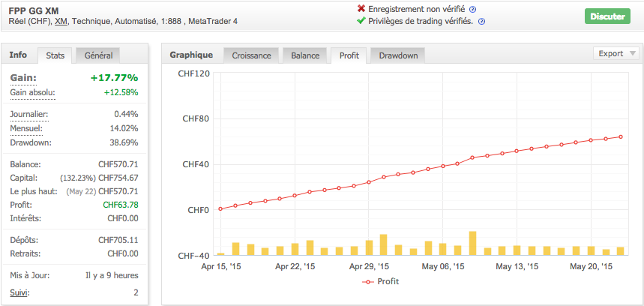Switch to the Balance chart tab
This screenshot has width=644, height=306.
point(304,55)
